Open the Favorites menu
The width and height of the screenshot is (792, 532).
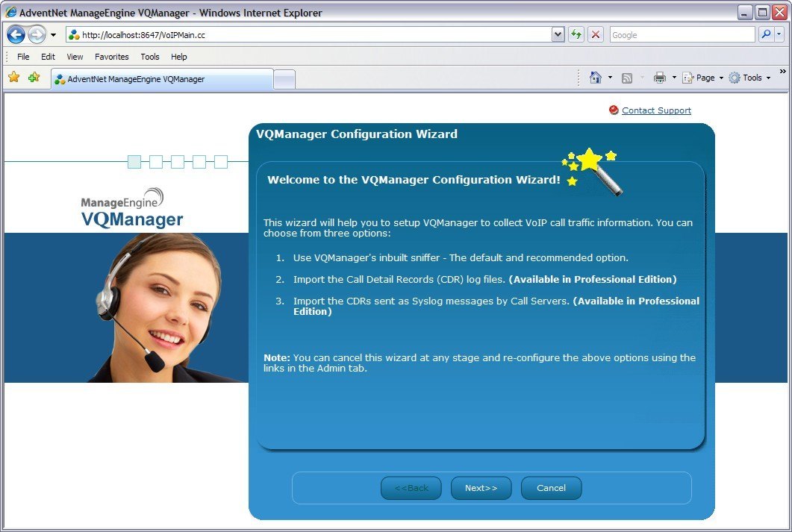coord(112,57)
